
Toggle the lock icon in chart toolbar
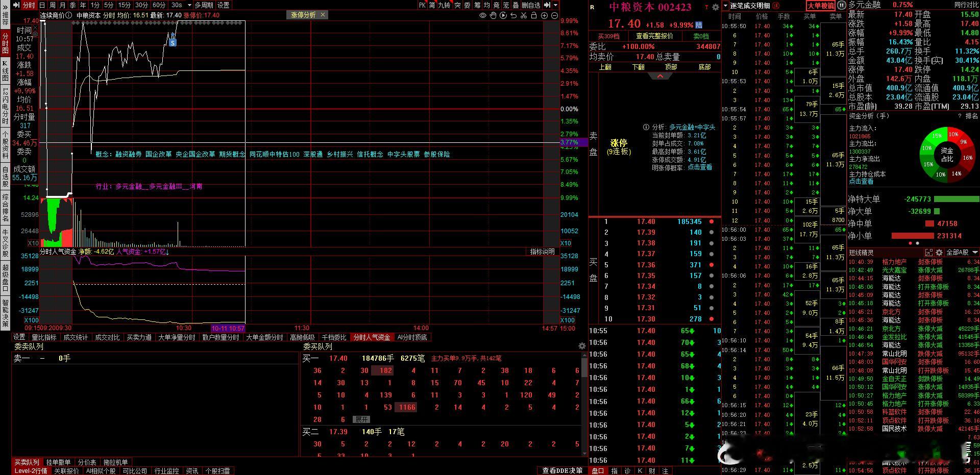534,15
